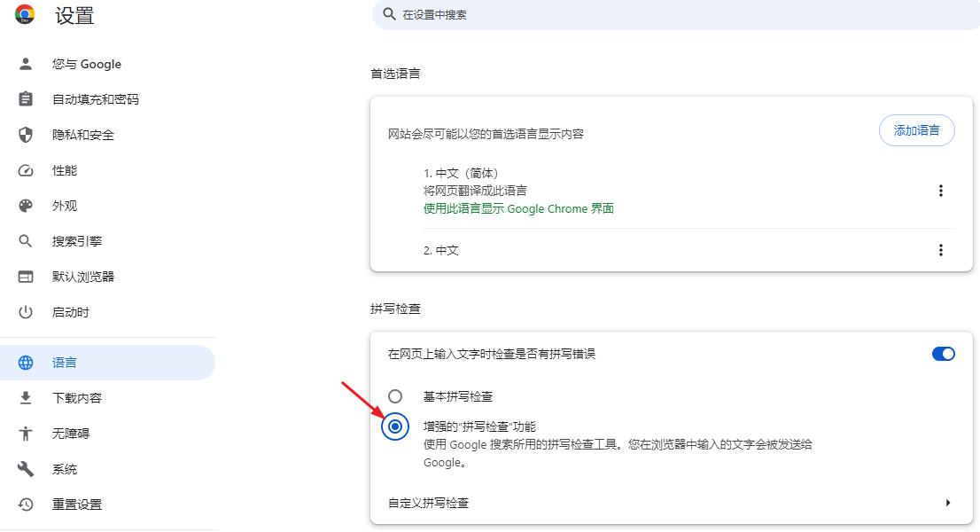This screenshot has height=532, width=980.
Task: Select the 外观 palette icon
Action: (x=24, y=205)
